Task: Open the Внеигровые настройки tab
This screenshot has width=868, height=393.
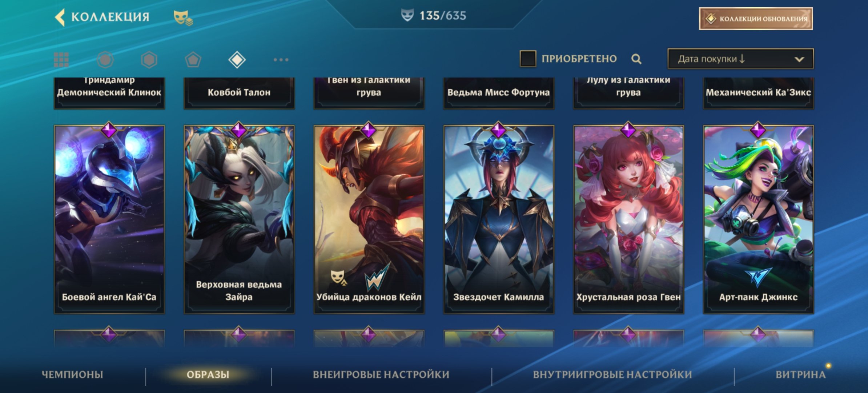Action: [381, 374]
